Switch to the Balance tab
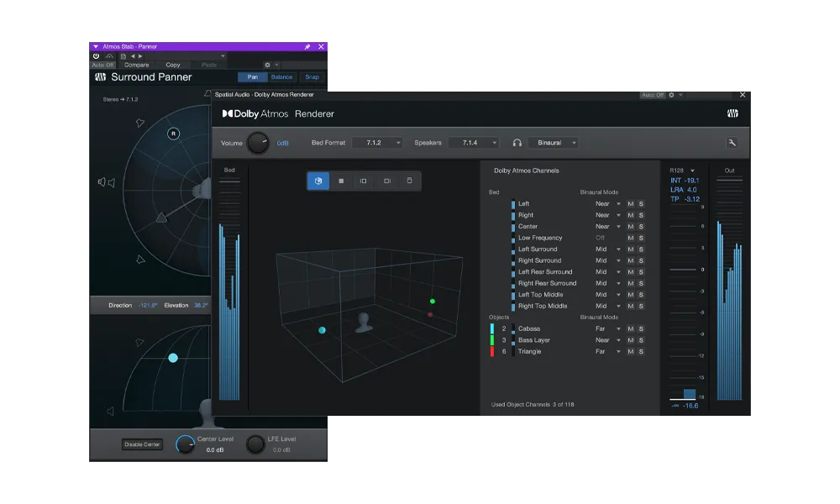840x504 pixels. (x=281, y=77)
